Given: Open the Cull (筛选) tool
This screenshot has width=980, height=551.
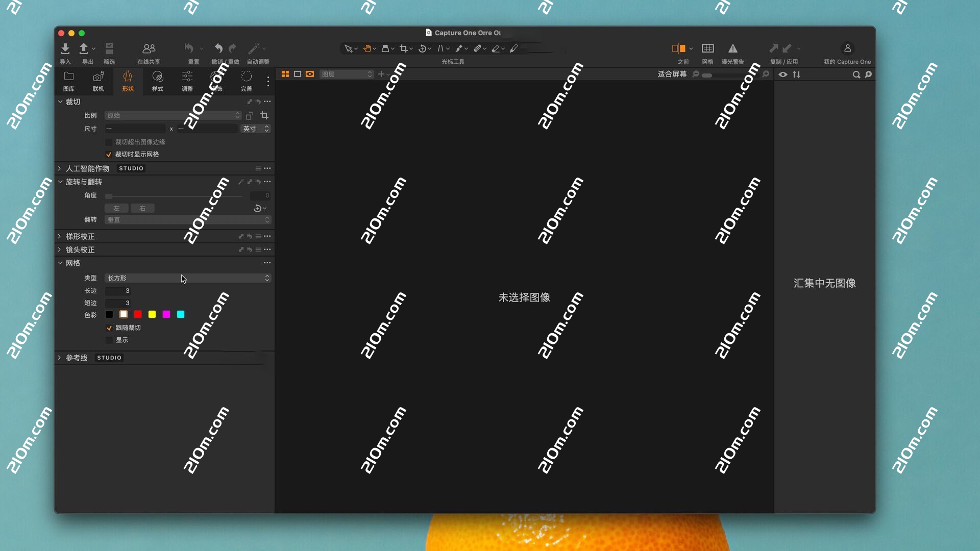Looking at the screenshot, I should click(x=109, y=48).
